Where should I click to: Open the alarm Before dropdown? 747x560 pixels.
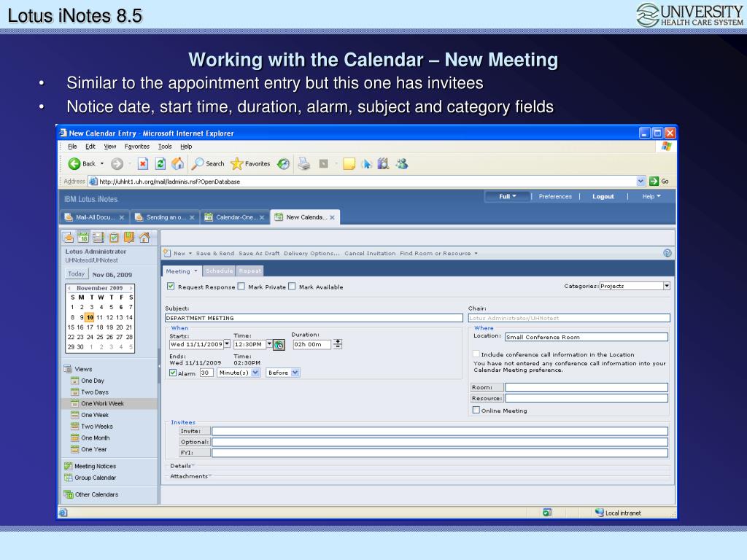[295, 373]
